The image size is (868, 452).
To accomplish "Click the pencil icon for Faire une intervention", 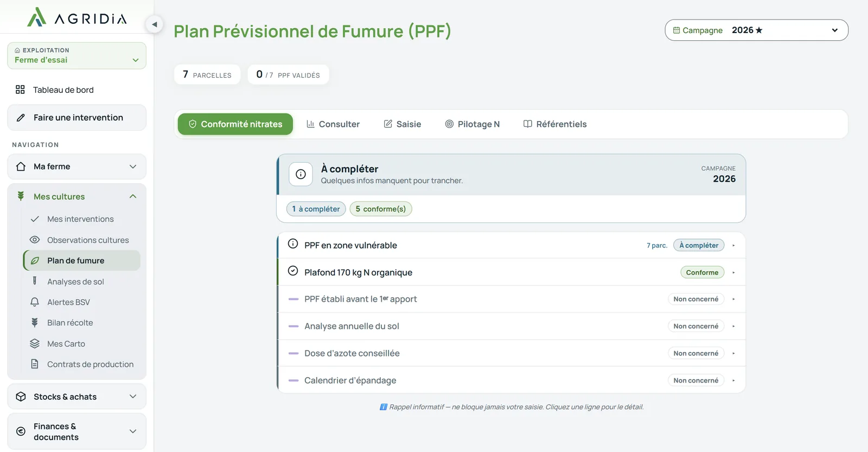I will (x=21, y=118).
